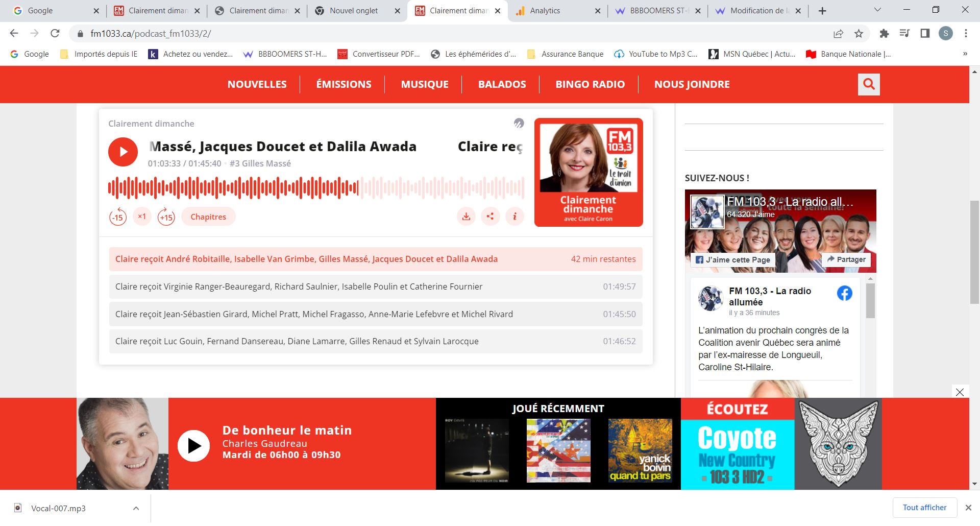Close the downloads bar
Image resolution: width=980 pixels, height=526 pixels.
point(968,508)
